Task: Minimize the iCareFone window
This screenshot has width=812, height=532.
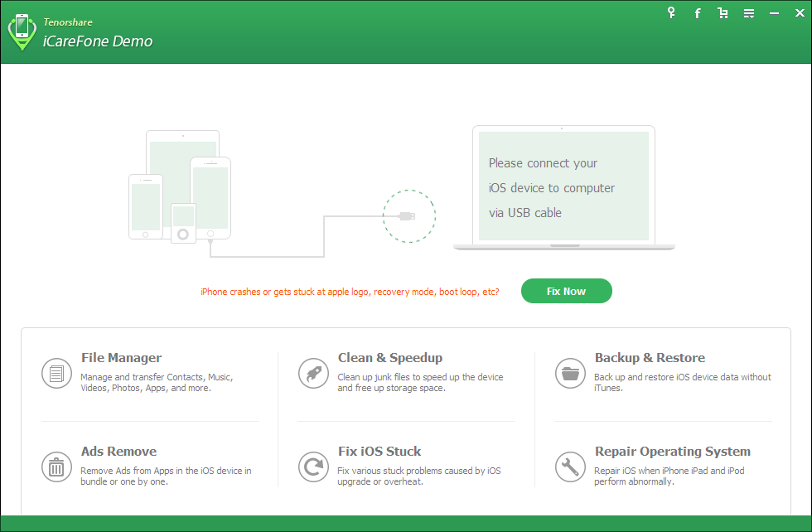Action: coord(774,13)
